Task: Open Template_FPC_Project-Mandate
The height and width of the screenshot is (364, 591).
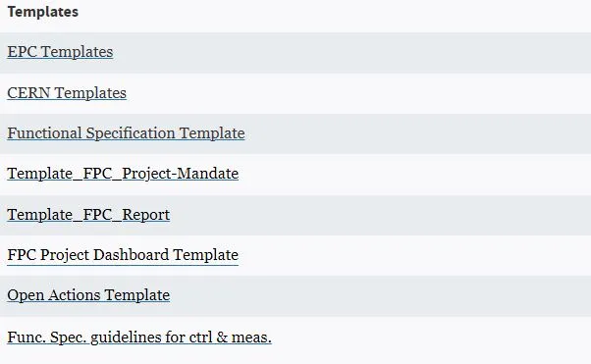Action: pos(123,174)
